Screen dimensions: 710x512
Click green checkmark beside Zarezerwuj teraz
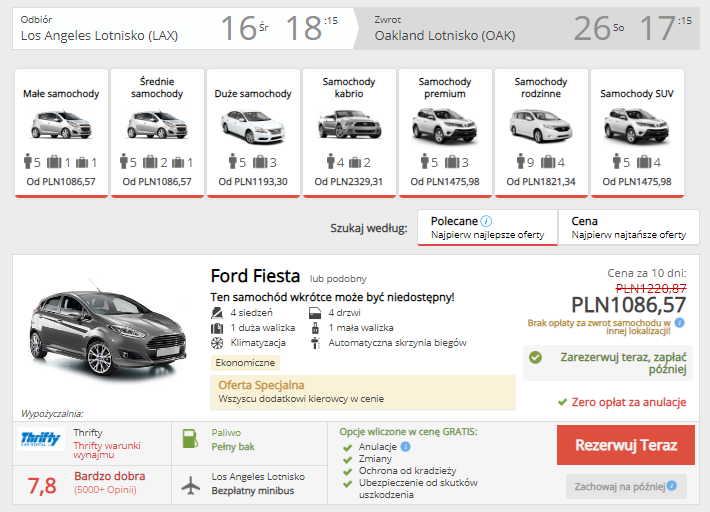coord(536,356)
